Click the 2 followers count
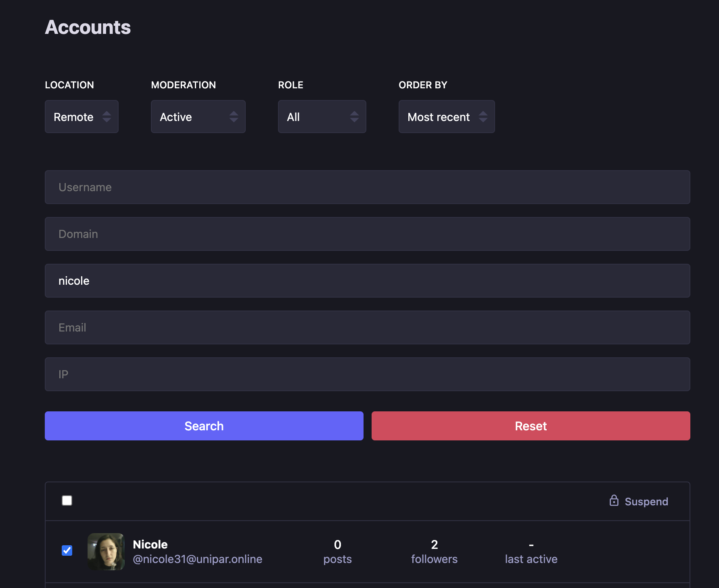The width and height of the screenshot is (719, 588). coord(434,551)
